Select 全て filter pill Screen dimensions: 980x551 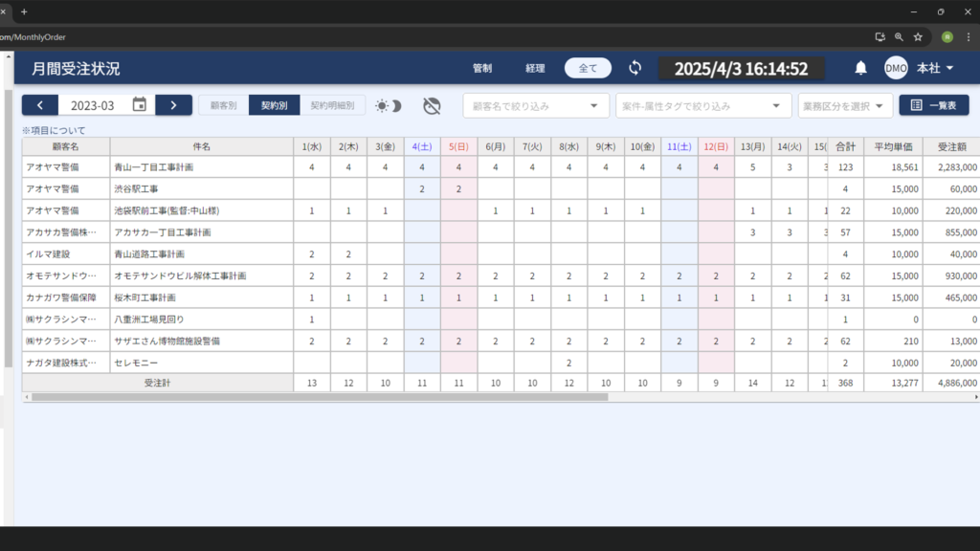click(588, 68)
